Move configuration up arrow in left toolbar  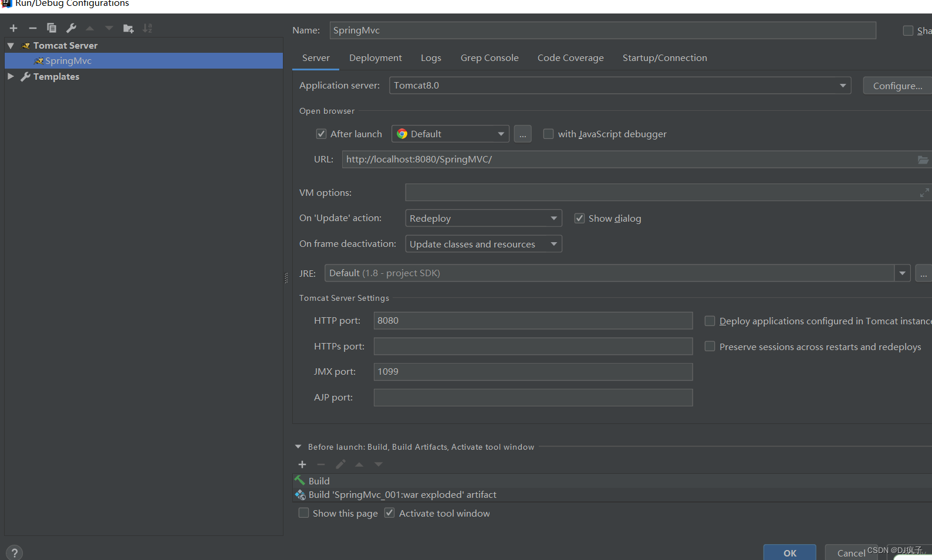click(90, 28)
